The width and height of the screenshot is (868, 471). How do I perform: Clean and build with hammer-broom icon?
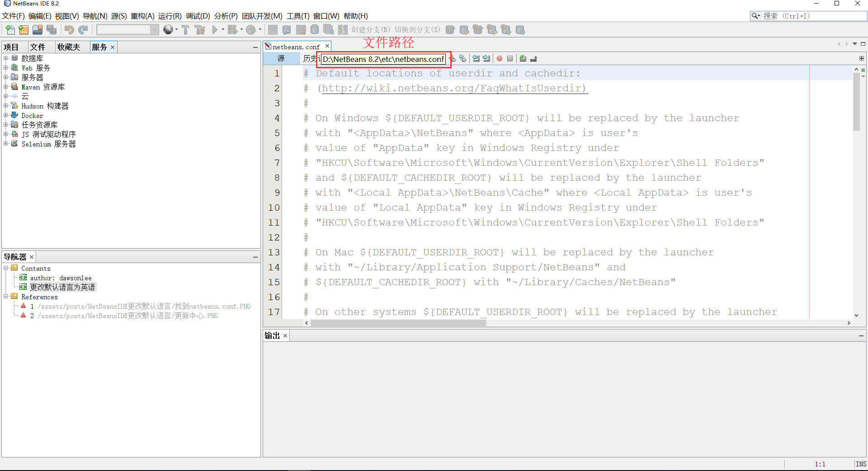click(199, 30)
